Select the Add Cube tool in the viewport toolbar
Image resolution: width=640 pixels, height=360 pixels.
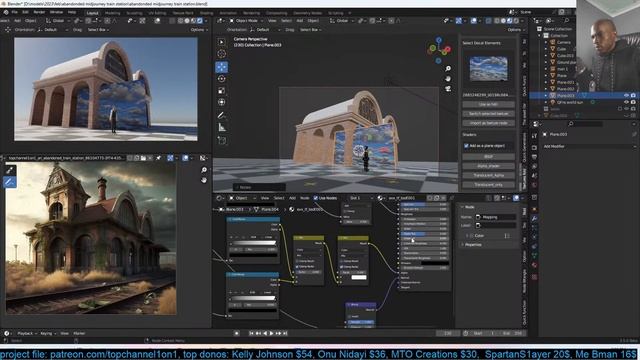[222, 140]
